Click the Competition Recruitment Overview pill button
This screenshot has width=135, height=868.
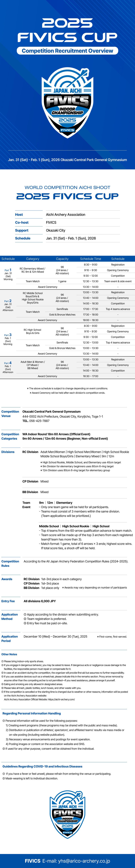click(67, 51)
